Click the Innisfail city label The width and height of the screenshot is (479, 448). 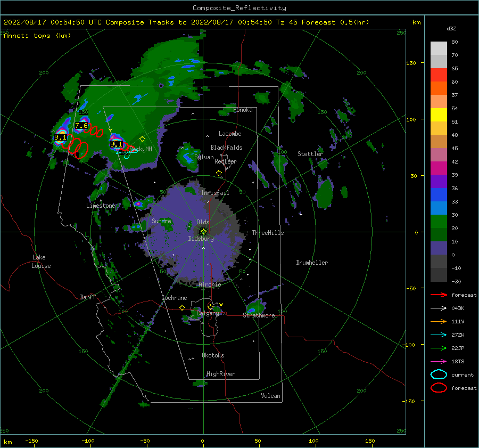point(215,193)
